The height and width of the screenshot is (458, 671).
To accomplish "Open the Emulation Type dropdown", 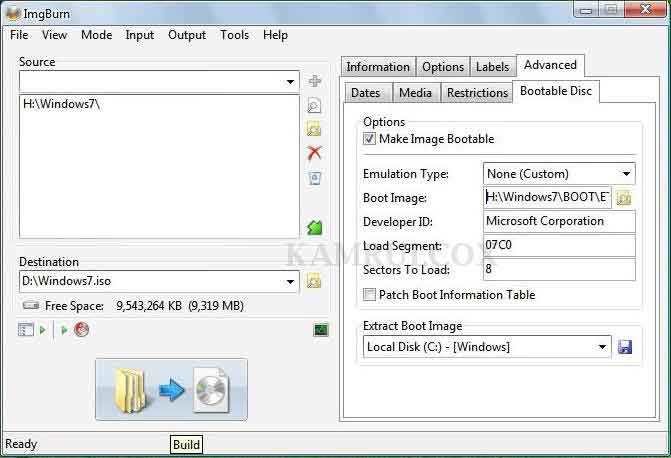I will [x=626, y=174].
